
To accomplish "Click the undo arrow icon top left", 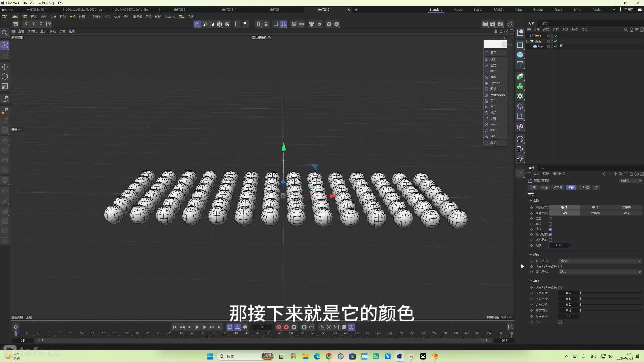I will [x=4, y=10].
